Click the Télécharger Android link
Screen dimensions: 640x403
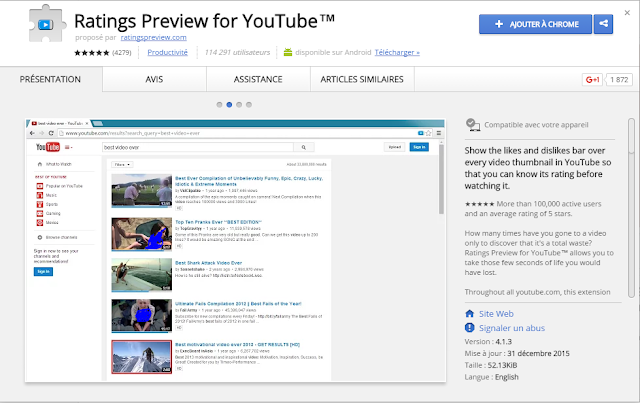397,52
